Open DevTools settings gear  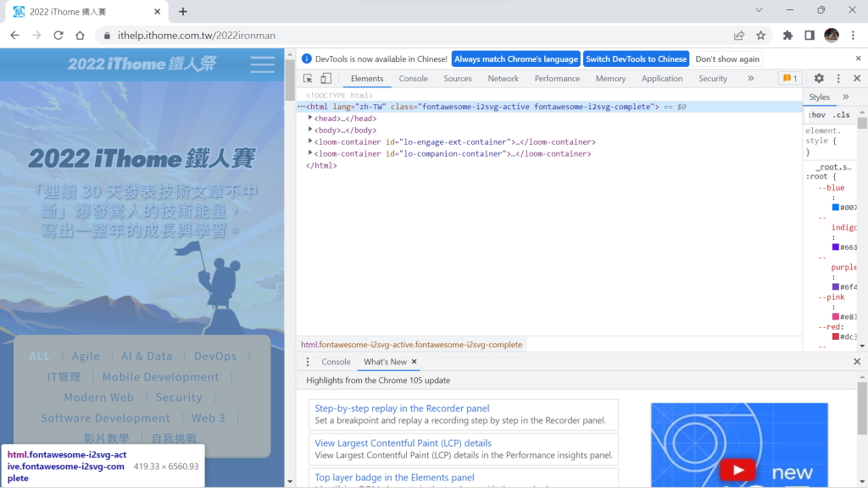click(x=819, y=79)
